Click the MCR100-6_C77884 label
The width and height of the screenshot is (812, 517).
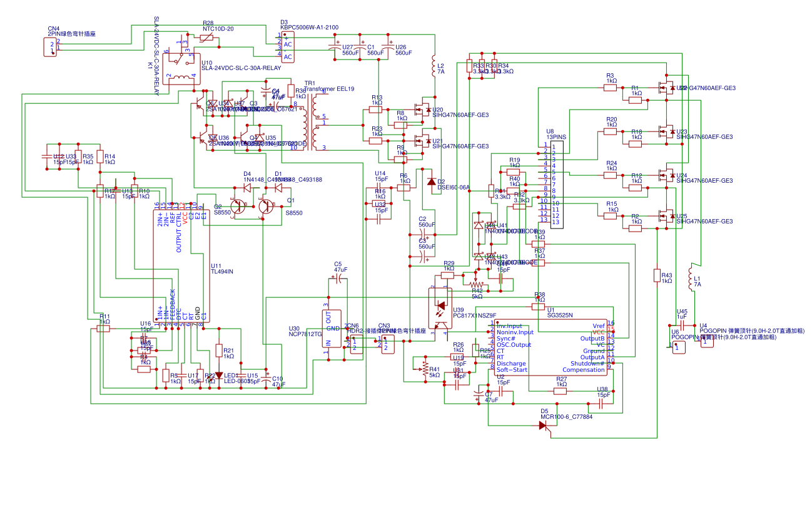566,416
